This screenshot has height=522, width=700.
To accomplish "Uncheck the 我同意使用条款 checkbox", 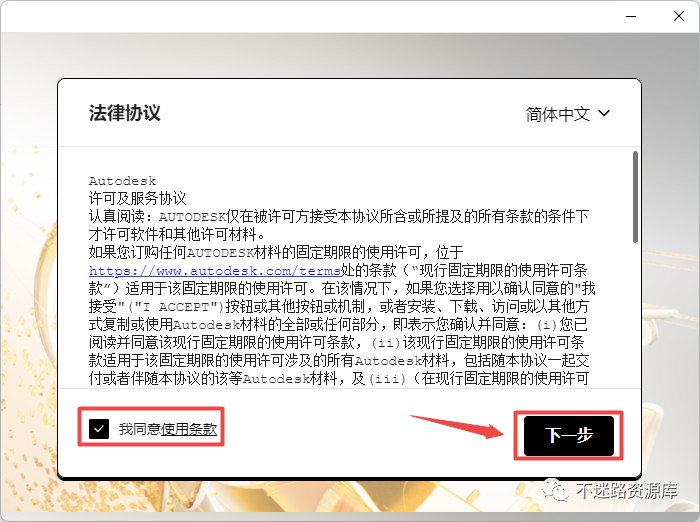I will click(x=99, y=429).
